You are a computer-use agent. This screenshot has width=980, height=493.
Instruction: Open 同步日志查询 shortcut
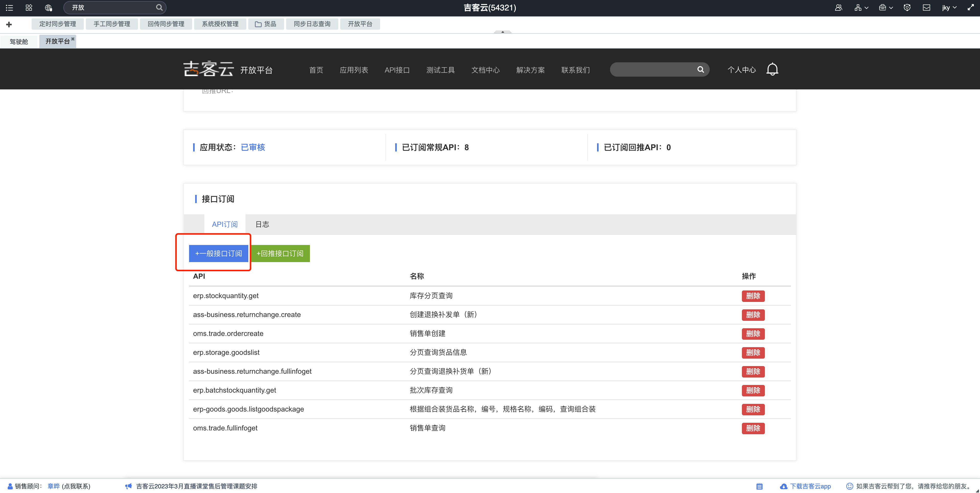pos(312,24)
